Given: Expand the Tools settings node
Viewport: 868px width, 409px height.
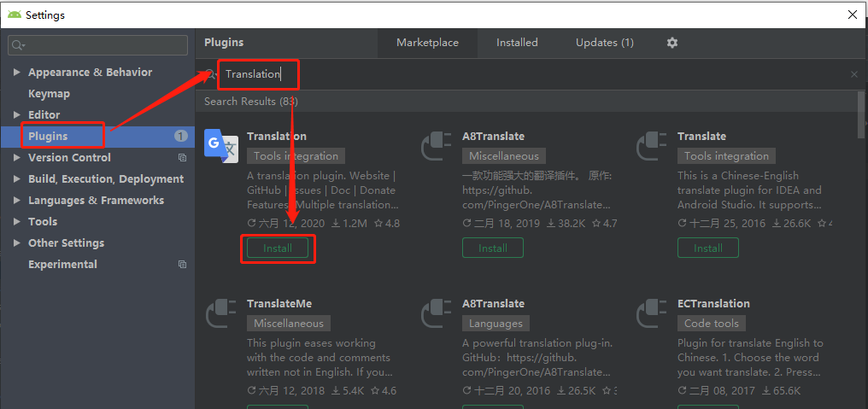Looking at the screenshot, I should click(x=16, y=222).
